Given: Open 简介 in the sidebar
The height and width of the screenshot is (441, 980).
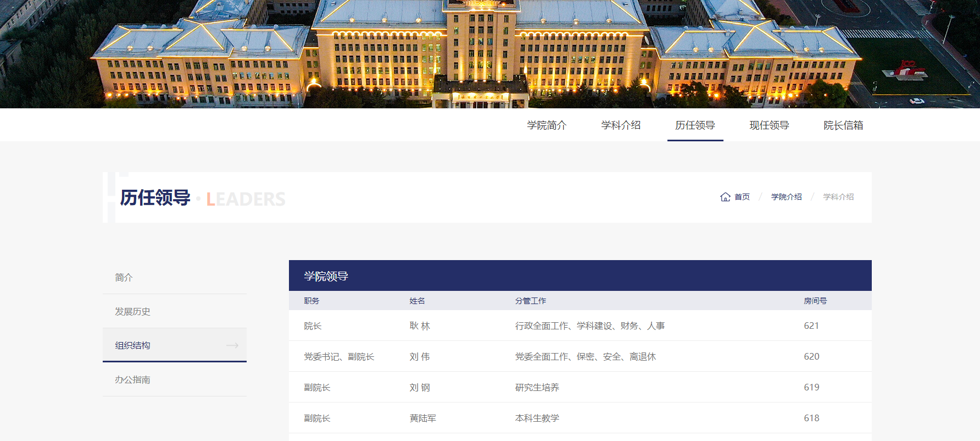Looking at the screenshot, I should coord(175,277).
